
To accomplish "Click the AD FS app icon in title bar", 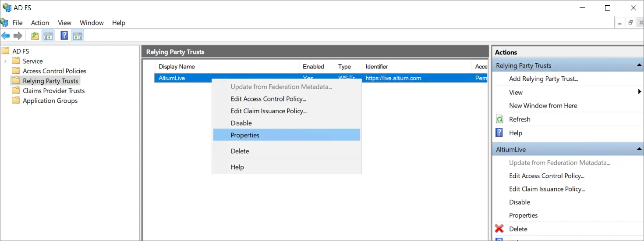I will pos(7,8).
